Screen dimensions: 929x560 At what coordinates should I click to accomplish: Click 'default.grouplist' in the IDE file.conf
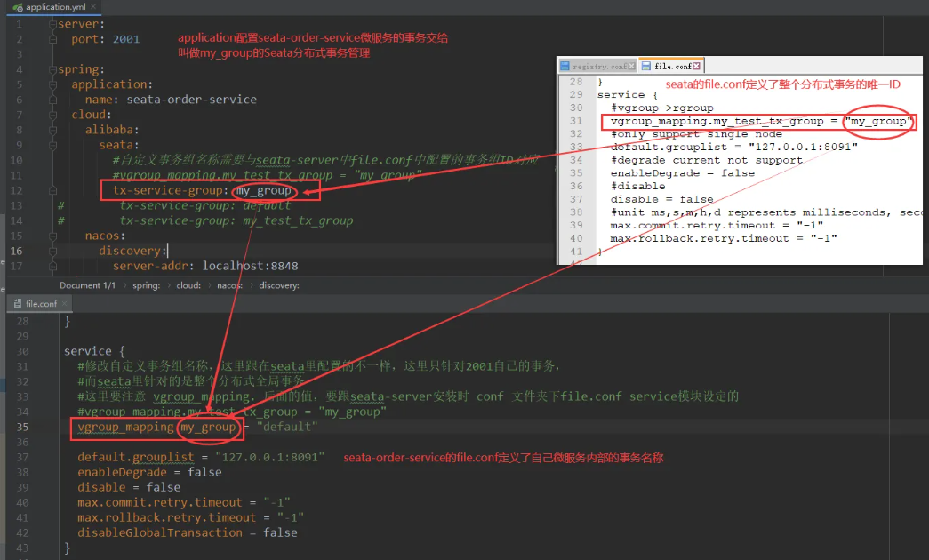coord(136,457)
